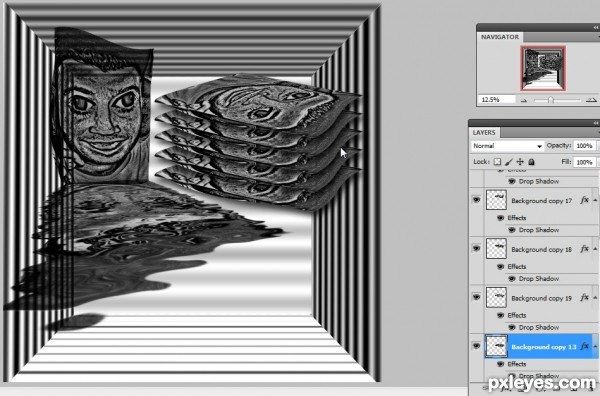Open the Normal blend mode dropdown
The width and height of the screenshot is (600, 396).
pyautogui.click(x=507, y=146)
